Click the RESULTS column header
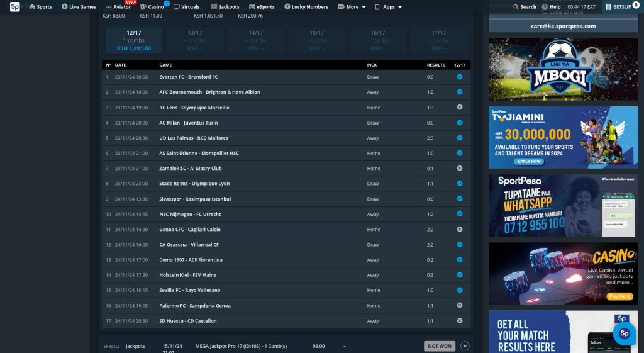Screen dimensions: 644x353 tap(436, 65)
